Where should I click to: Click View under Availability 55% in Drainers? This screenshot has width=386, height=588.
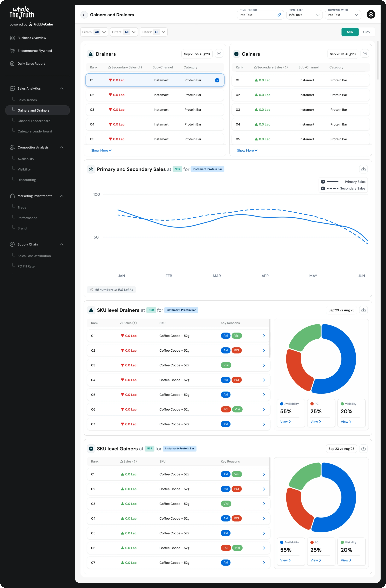coord(285,422)
